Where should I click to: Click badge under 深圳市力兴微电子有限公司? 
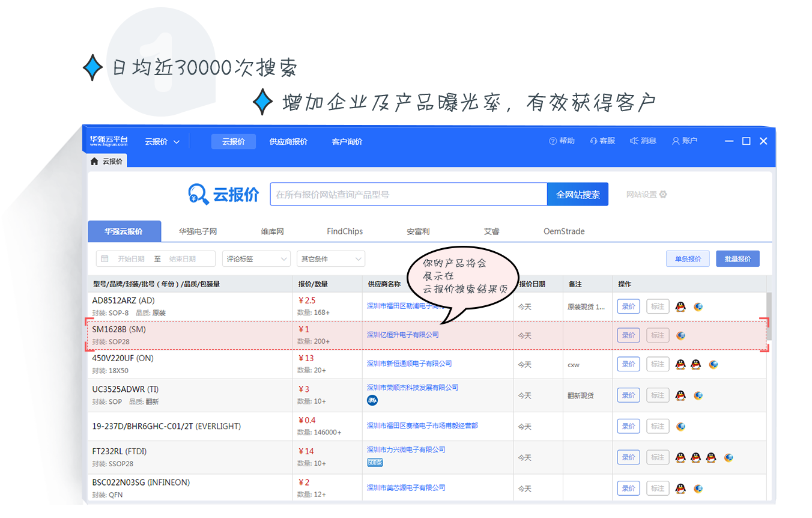[375, 462]
